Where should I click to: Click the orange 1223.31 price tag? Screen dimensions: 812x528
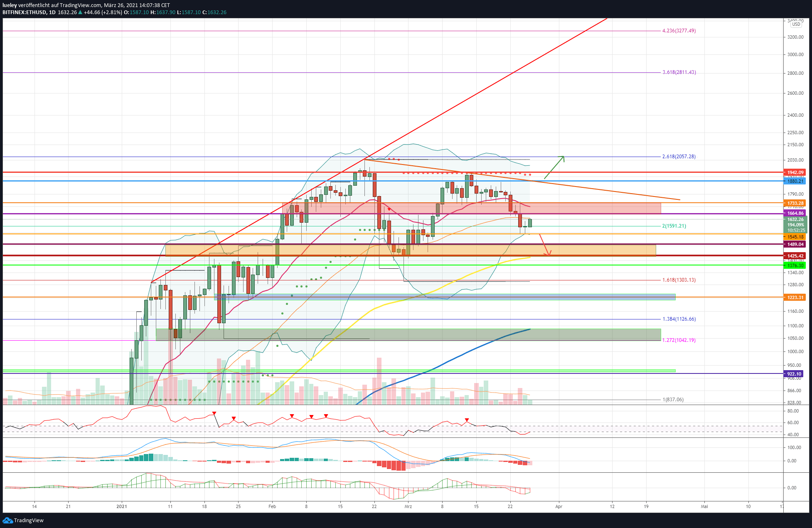795,297
